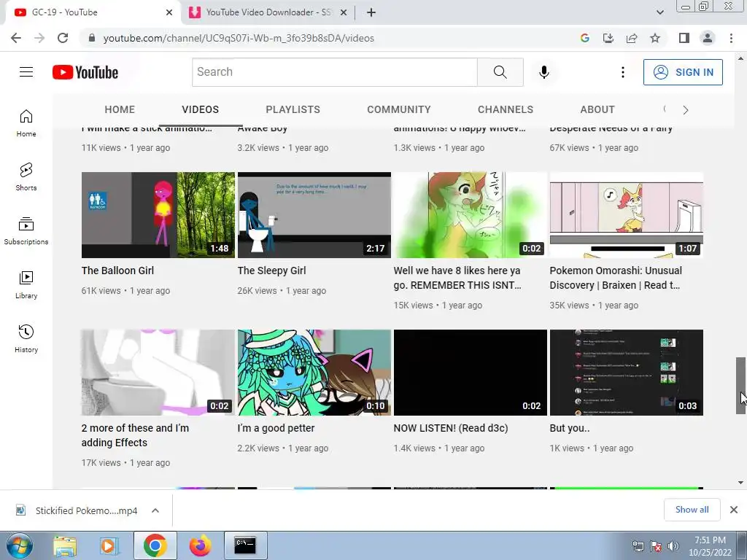This screenshot has width=747, height=560.
Task: Open Windows Start menu
Action: tap(19, 545)
